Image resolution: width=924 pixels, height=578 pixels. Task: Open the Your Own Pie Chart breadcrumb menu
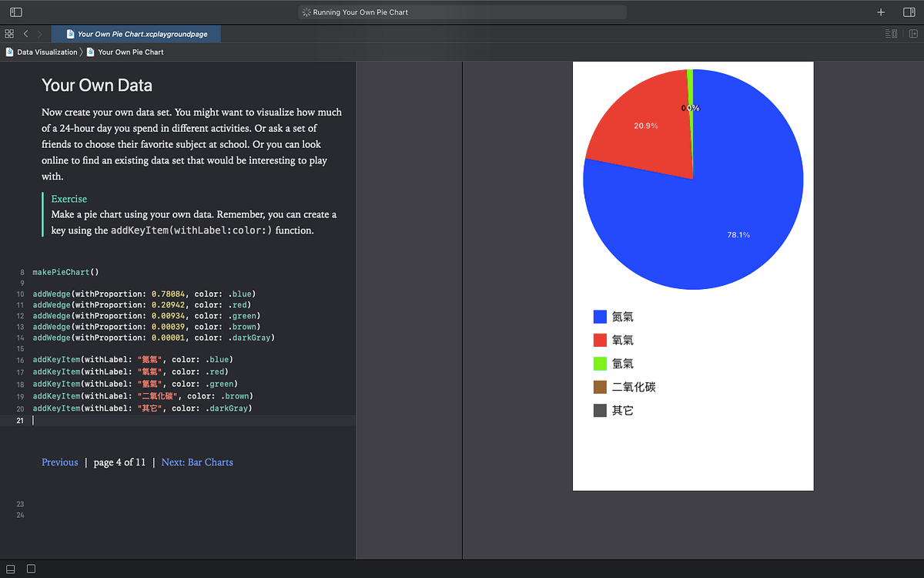130,52
